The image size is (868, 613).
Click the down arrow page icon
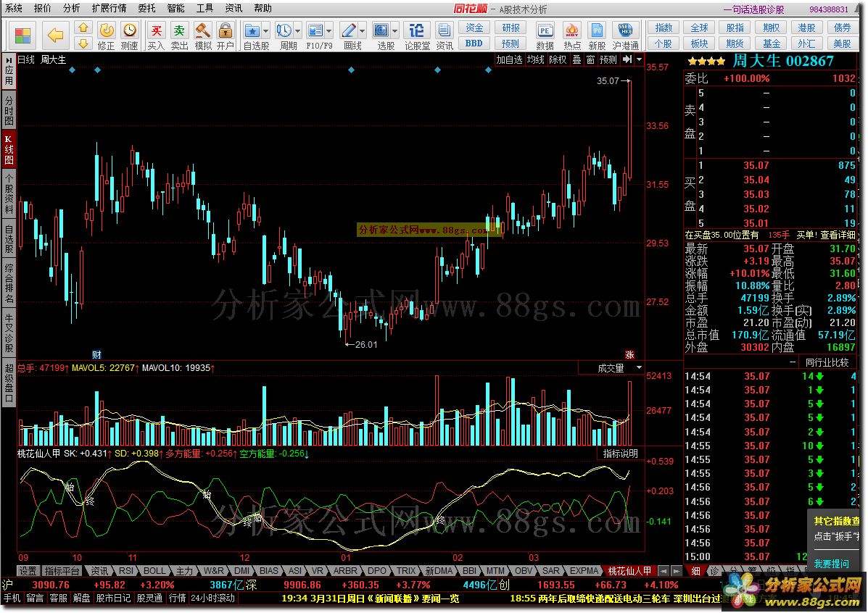click(x=83, y=43)
